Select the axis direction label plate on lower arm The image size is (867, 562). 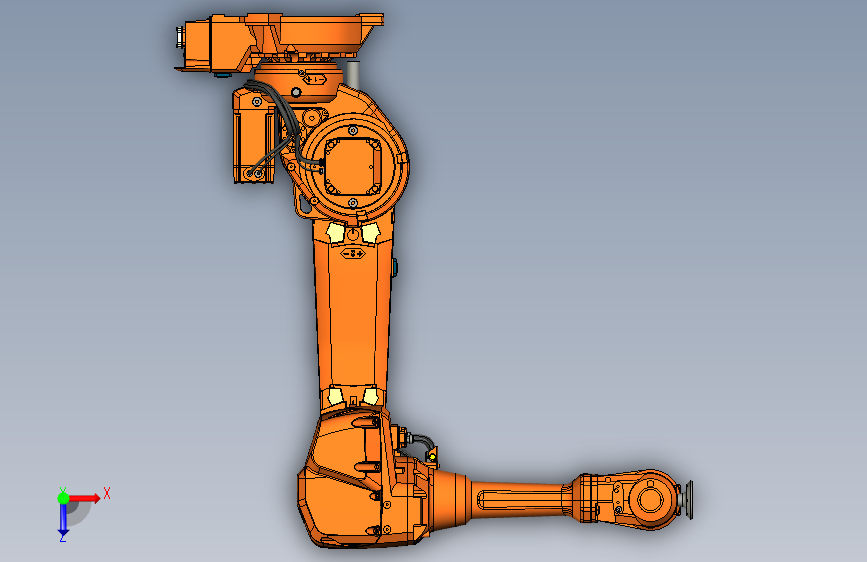(353, 254)
